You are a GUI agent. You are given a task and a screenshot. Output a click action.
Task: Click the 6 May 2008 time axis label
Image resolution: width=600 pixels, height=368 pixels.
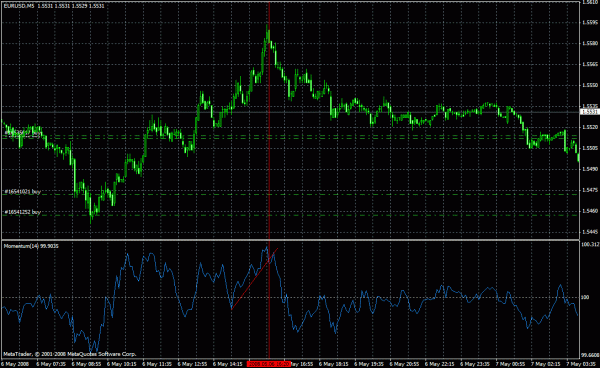15,364
